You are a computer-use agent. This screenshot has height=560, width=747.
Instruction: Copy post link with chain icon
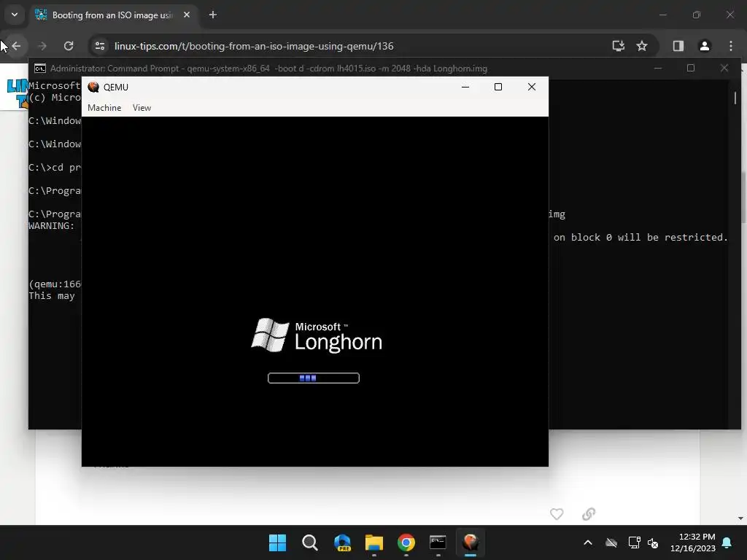pyautogui.click(x=589, y=514)
